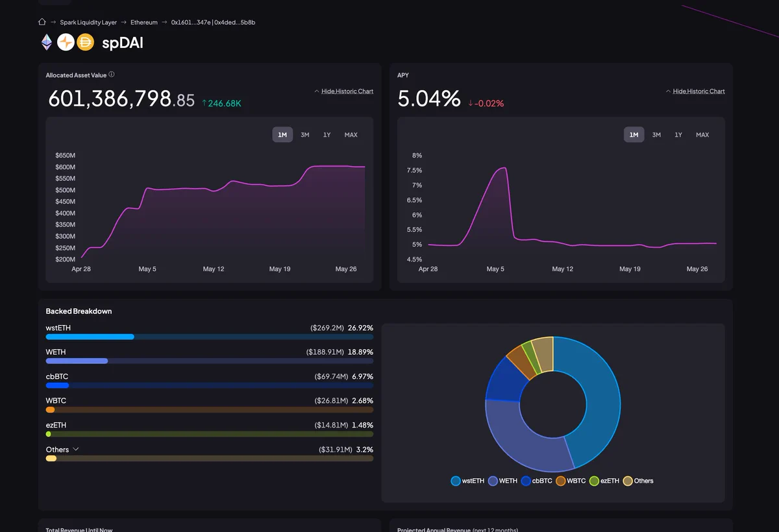Click the wstETH progress bar
Image resolution: width=779 pixels, height=532 pixels.
point(210,337)
